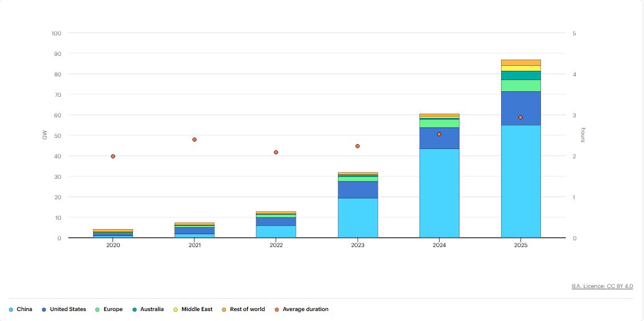Select the Australia segment of 2025 bar
The width and height of the screenshot is (644, 321).
[x=521, y=76]
